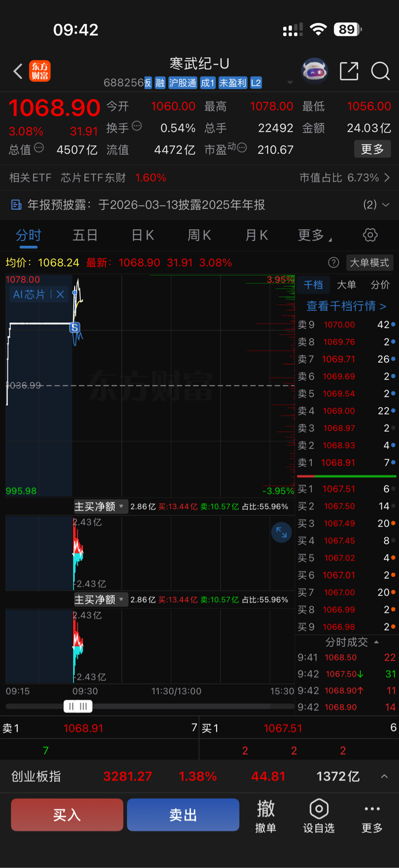Viewport: 399px width, 868px height.
Task: Select the 大单 tab
Action: (x=347, y=284)
